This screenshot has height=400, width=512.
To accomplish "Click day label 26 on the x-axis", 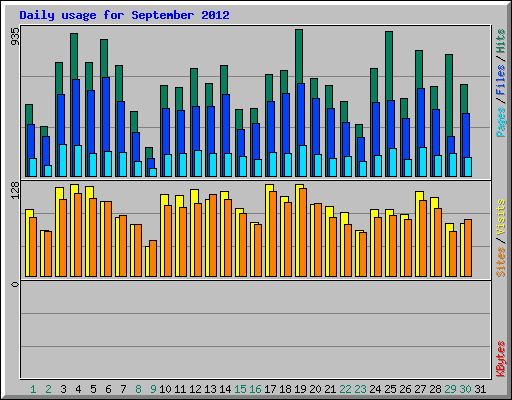I will [x=405, y=389].
